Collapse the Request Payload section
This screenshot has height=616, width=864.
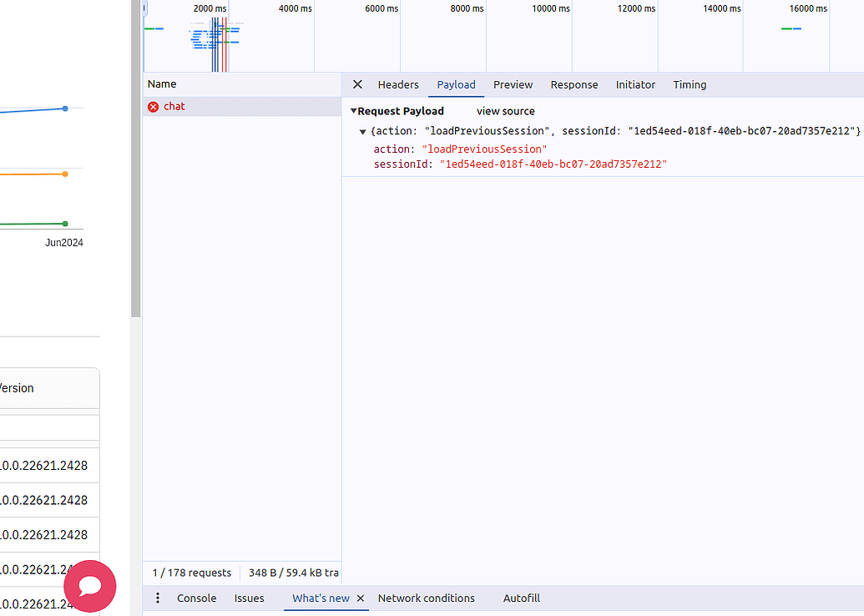pos(353,110)
